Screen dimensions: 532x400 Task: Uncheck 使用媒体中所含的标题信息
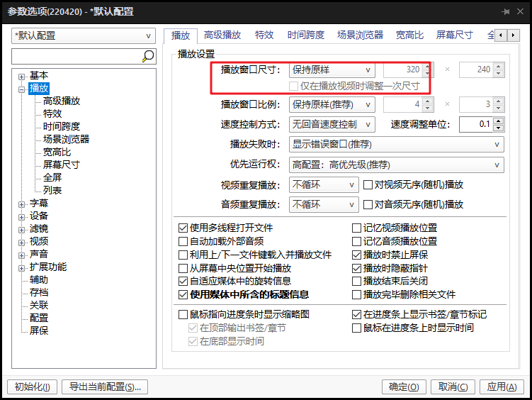point(183,294)
